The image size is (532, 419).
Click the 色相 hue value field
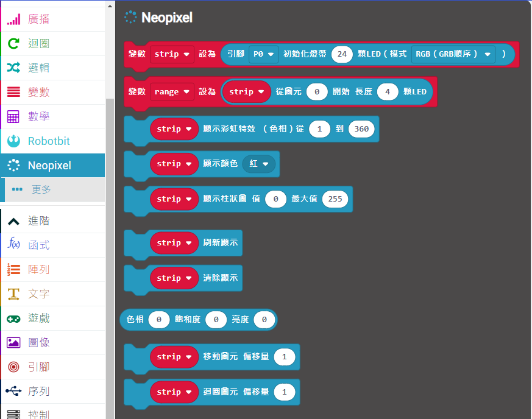coord(159,320)
